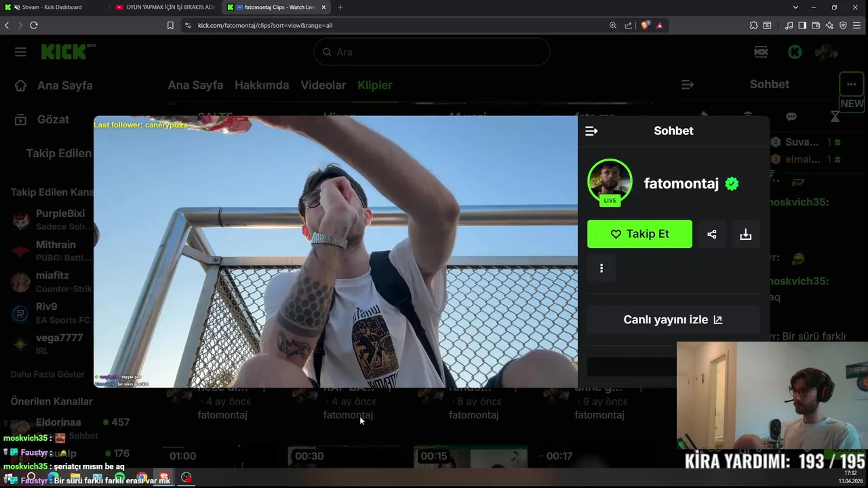Open Mithrain followed channel

52,251
